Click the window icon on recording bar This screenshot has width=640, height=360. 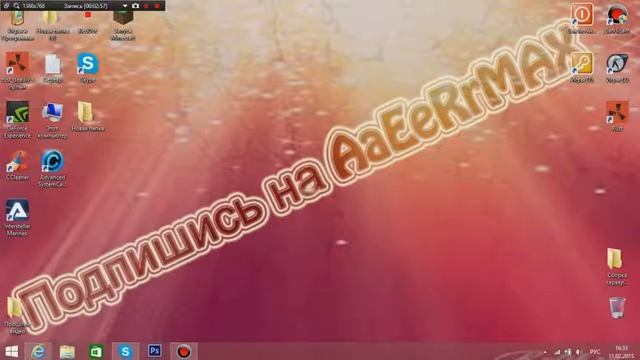7,6
